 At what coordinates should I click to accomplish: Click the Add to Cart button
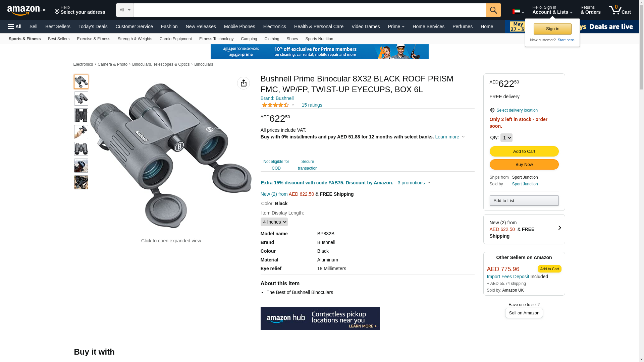pyautogui.click(x=524, y=152)
